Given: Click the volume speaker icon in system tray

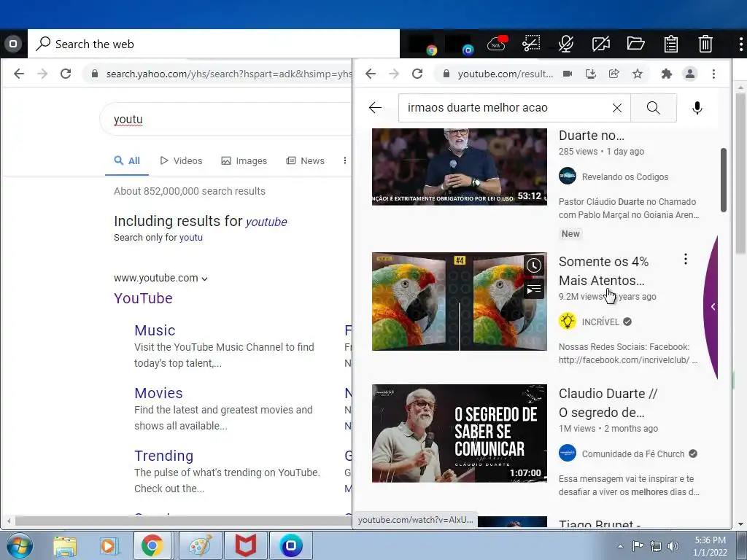Looking at the screenshot, I should tap(673, 546).
